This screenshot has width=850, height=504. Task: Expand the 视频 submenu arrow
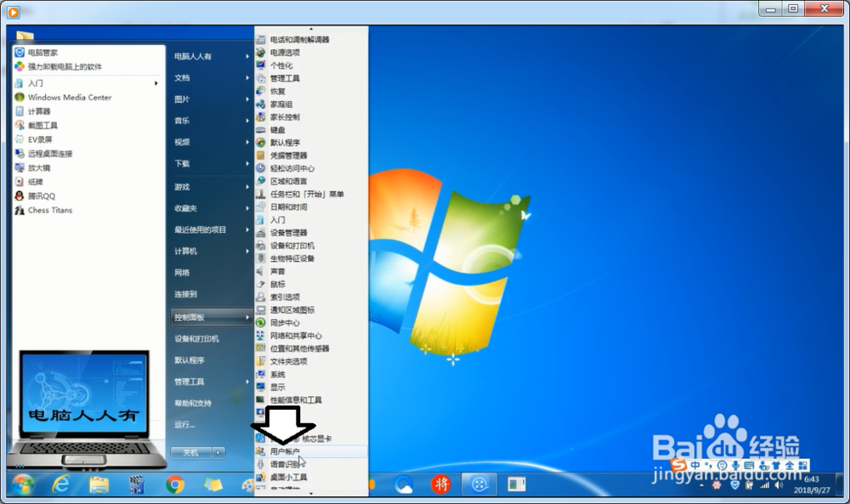coord(247,142)
